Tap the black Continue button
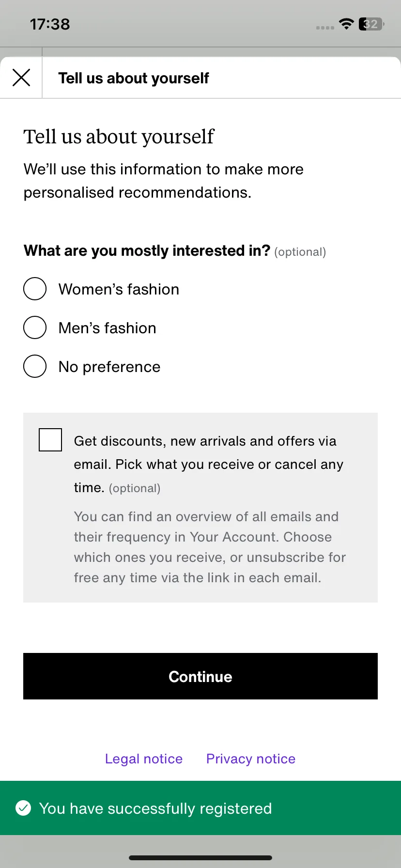Image resolution: width=401 pixels, height=868 pixels. [x=200, y=676]
